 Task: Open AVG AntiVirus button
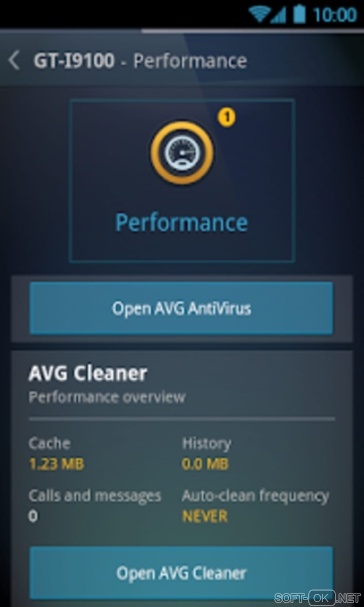click(x=181, y=308)
